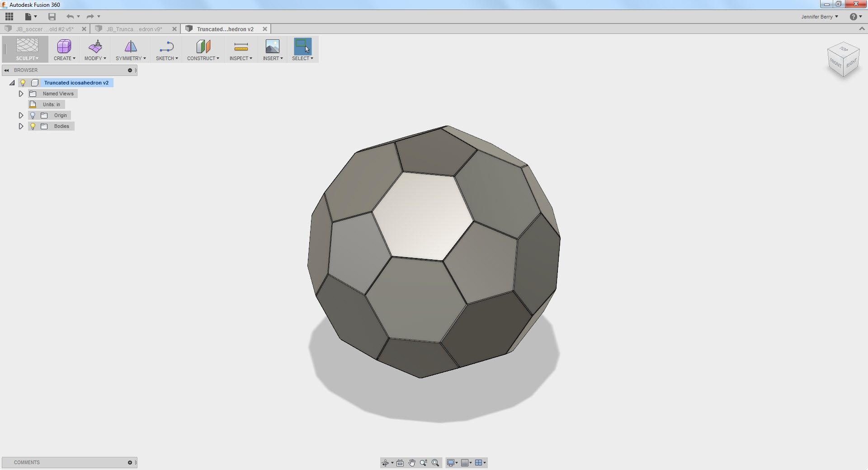Select the Create tool in the toolbar

[x=64, y=49]
